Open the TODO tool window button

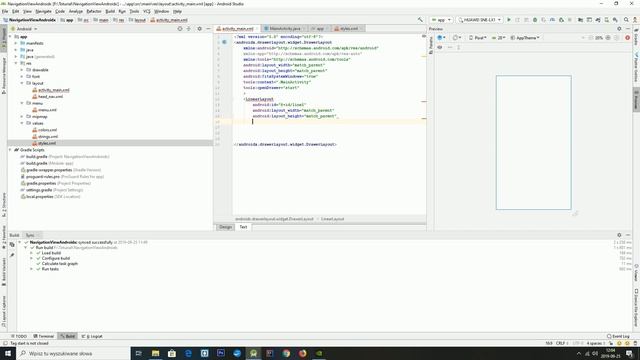coord(19,336)
